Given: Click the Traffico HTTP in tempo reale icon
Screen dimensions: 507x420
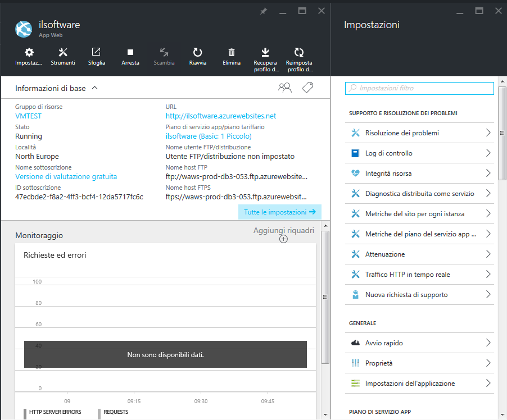Looking at the screenshot, I should click(x=355, y=275).
